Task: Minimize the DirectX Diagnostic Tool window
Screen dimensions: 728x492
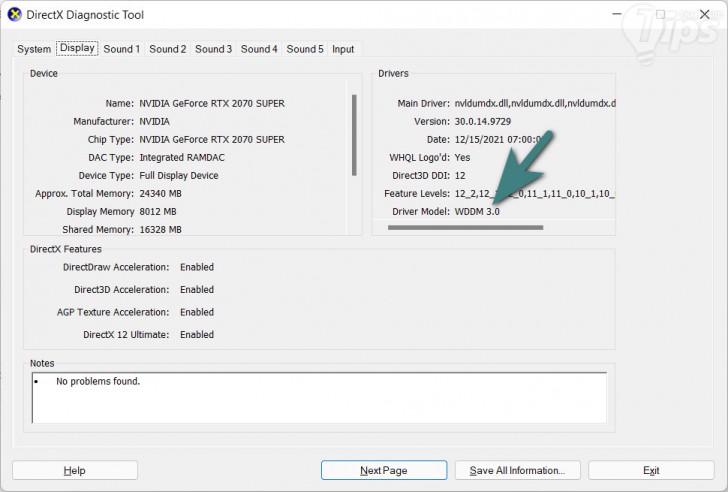Action: pyautogui.click(x=617, y=14)
